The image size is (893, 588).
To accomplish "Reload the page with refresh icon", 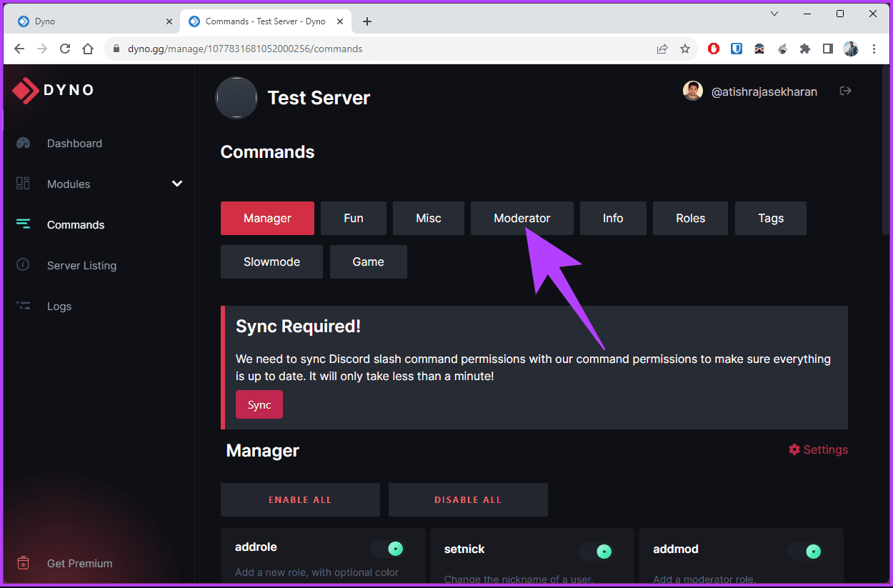I will click(65, 49).
